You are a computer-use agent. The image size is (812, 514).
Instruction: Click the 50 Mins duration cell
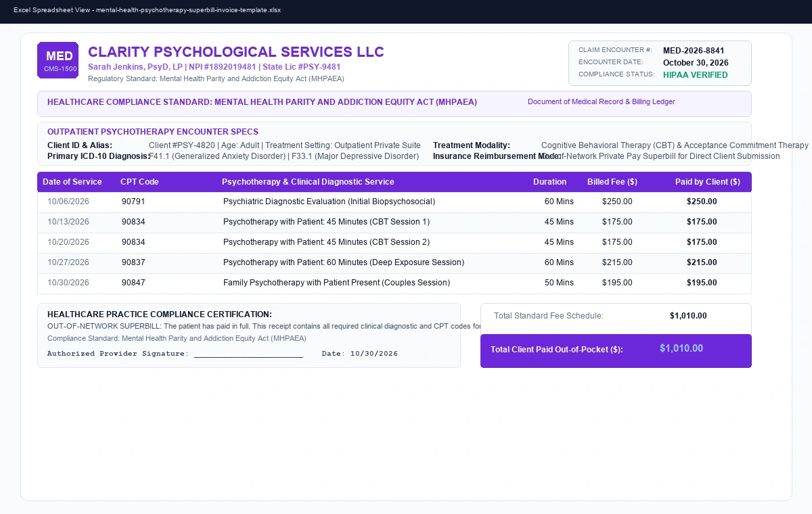(x=559, y=283)
